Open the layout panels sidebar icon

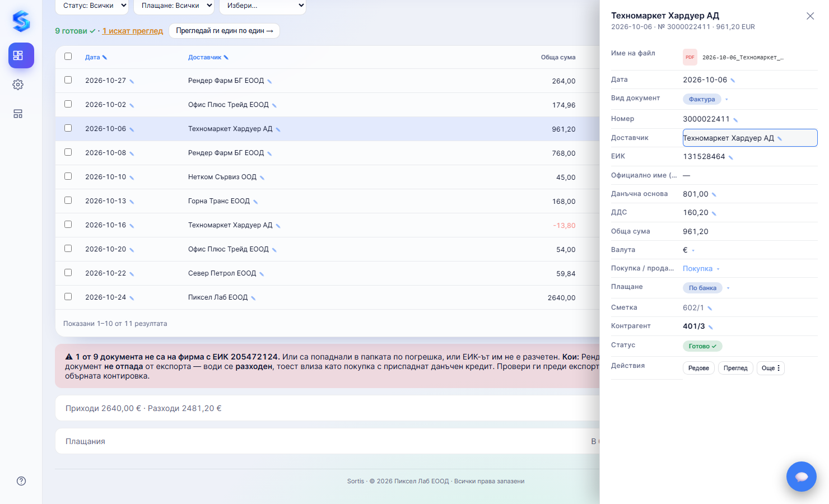[18, 114]
